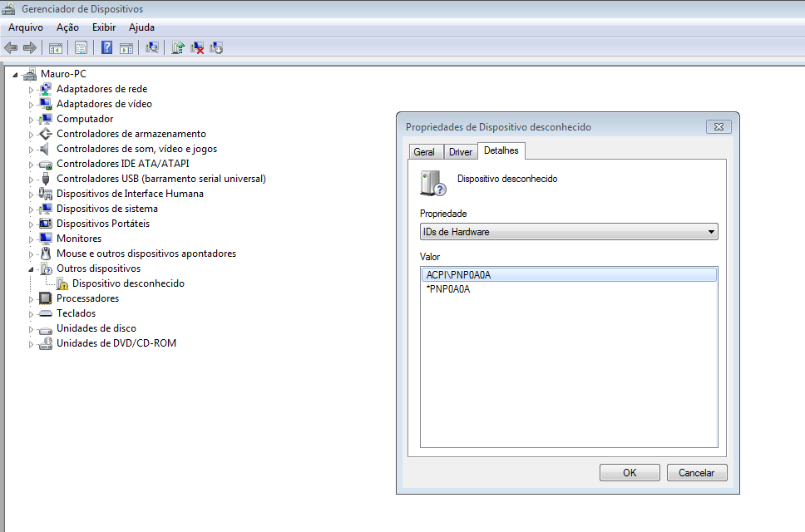
Task: Click the large unknown device icon in dialog
Action: point(432,184)
